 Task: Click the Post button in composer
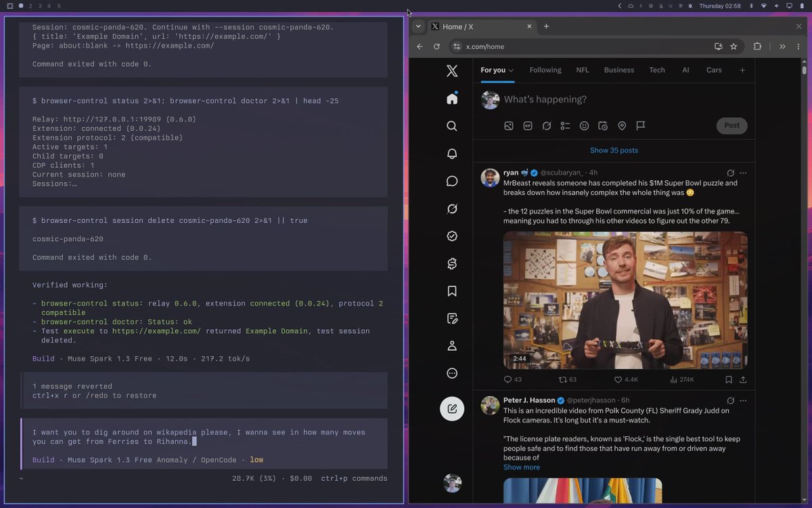coord(732,125)
